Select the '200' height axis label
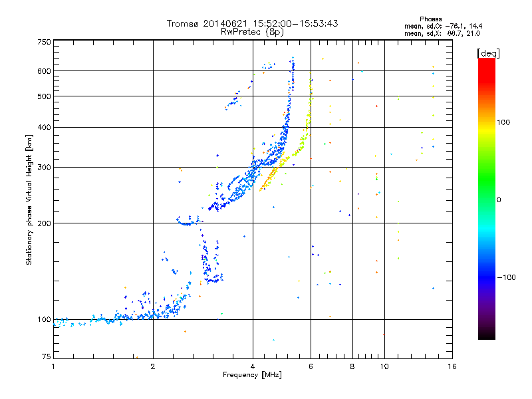Viewport: 532px width, 399px height. click(x=44, y=223)
